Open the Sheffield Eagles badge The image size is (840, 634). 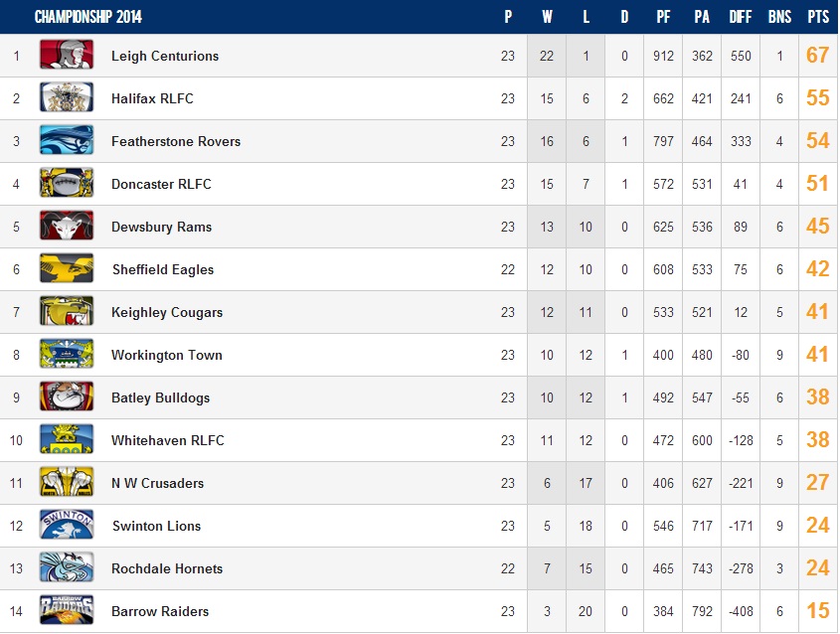(67, 269)
